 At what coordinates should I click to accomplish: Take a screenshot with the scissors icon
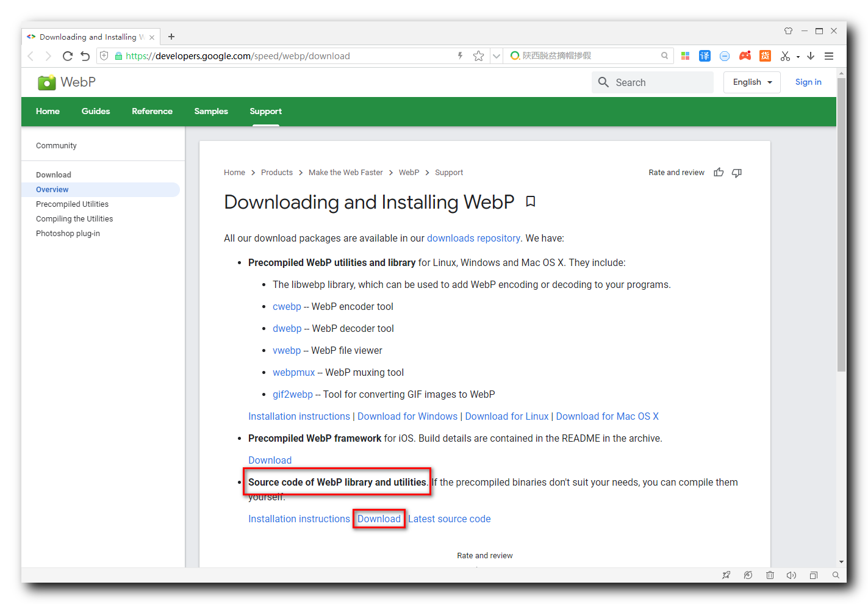click(x=785, y=56)
